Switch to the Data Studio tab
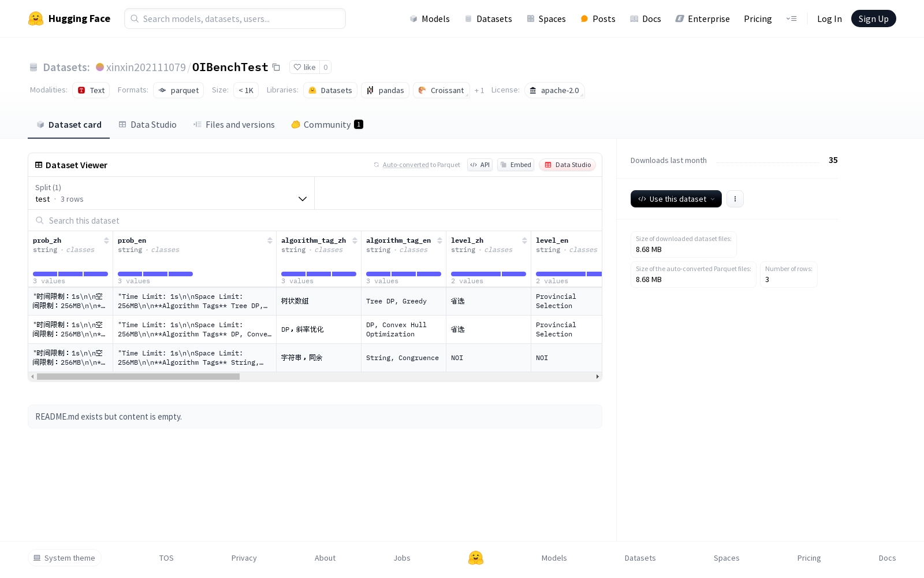Viewport: 924px width, 578px height. 148,125
